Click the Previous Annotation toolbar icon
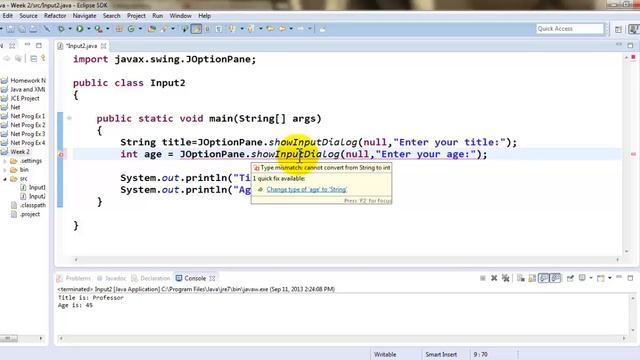Screen dimensions: 640x360 [x=251, y=29]
